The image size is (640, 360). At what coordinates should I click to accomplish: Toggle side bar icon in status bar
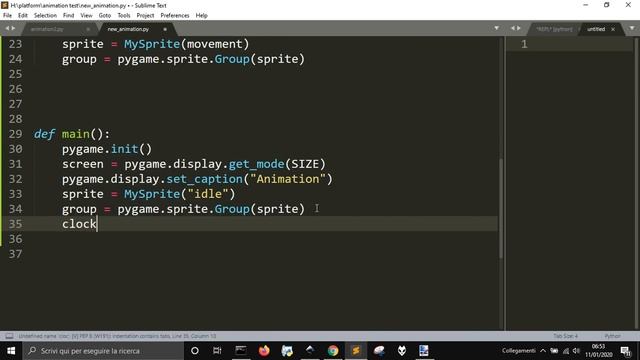point(9,336)
